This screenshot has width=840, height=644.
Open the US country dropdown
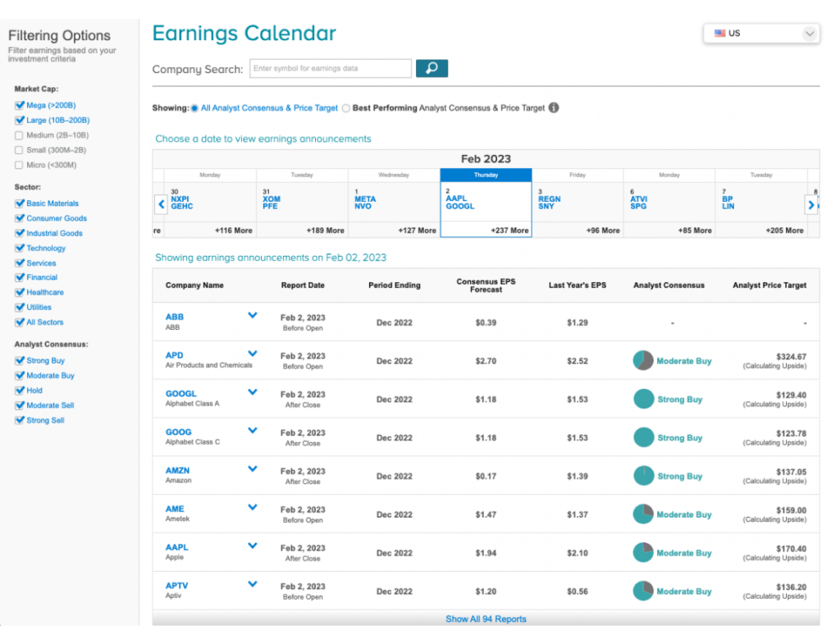[x=761, y=33]
